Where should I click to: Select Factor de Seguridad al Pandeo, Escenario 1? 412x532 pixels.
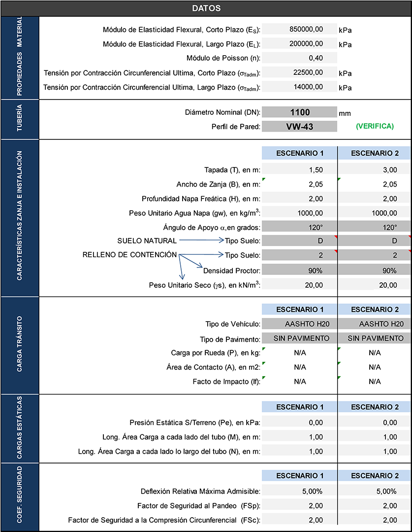click(299, 505)
